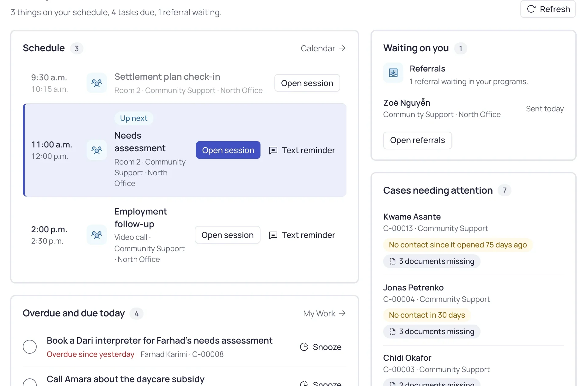
Task: Click Cases needing attention count 7
Action: pos(505,190)
